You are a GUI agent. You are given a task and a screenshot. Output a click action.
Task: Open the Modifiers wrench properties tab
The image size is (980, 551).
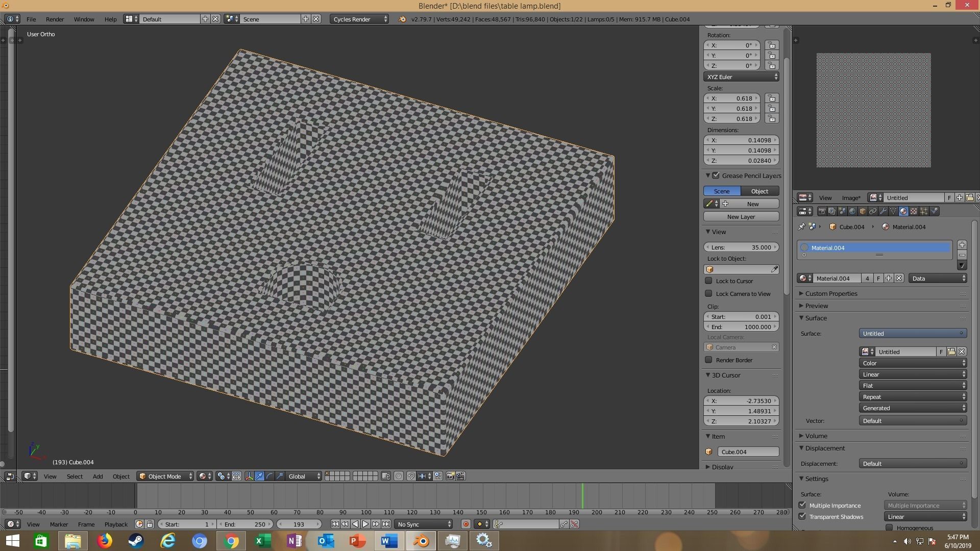[883, 211]
